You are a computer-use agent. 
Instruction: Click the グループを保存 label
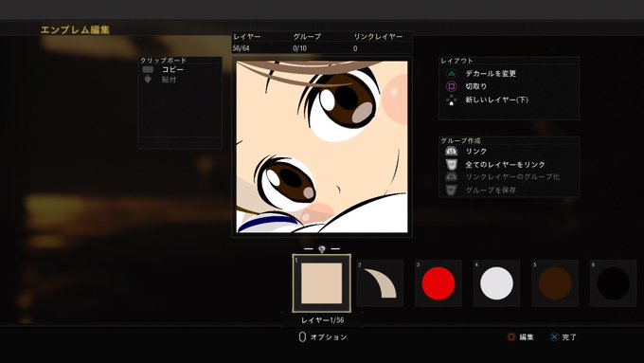coord(491,190)
